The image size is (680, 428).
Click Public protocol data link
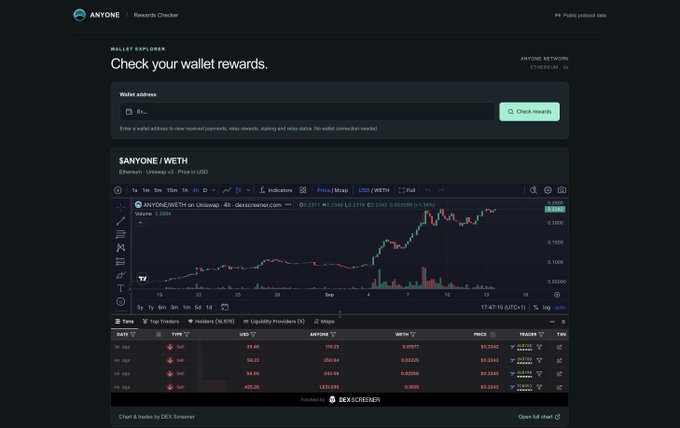pyautogui.click(x=580, y=15)
